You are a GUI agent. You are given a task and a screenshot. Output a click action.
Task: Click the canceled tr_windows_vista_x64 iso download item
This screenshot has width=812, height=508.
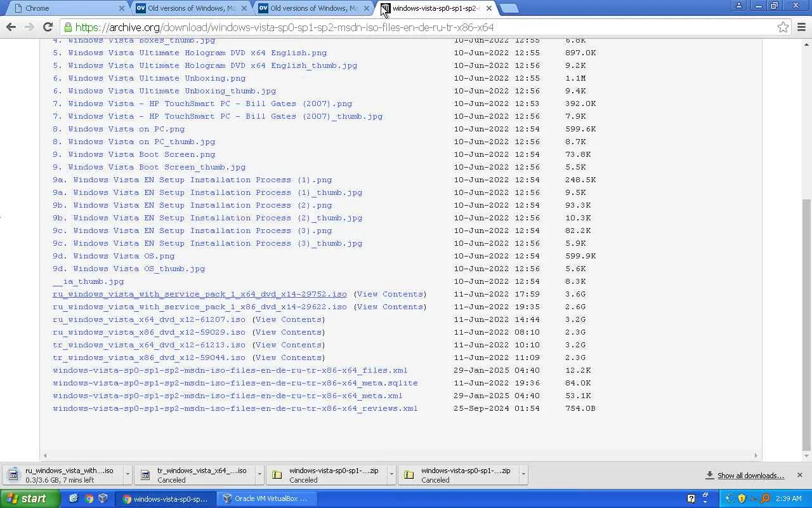(195, 475)
